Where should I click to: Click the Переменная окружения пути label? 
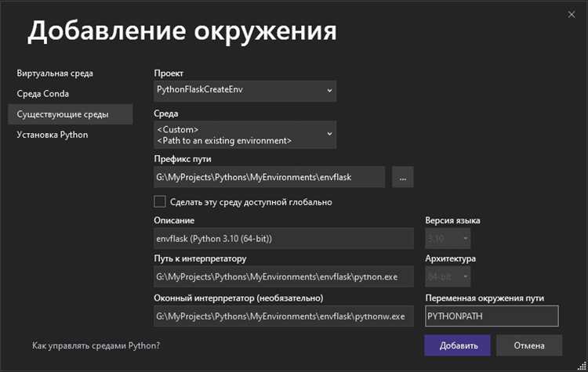click(x=485, y=298)
